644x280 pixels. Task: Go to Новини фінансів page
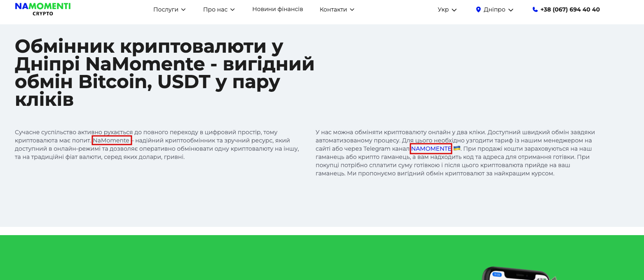[x=278, y=9]
